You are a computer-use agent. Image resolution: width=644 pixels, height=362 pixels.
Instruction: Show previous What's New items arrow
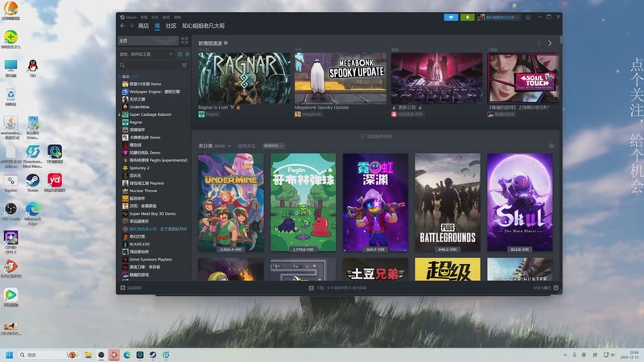pos(539,43)
